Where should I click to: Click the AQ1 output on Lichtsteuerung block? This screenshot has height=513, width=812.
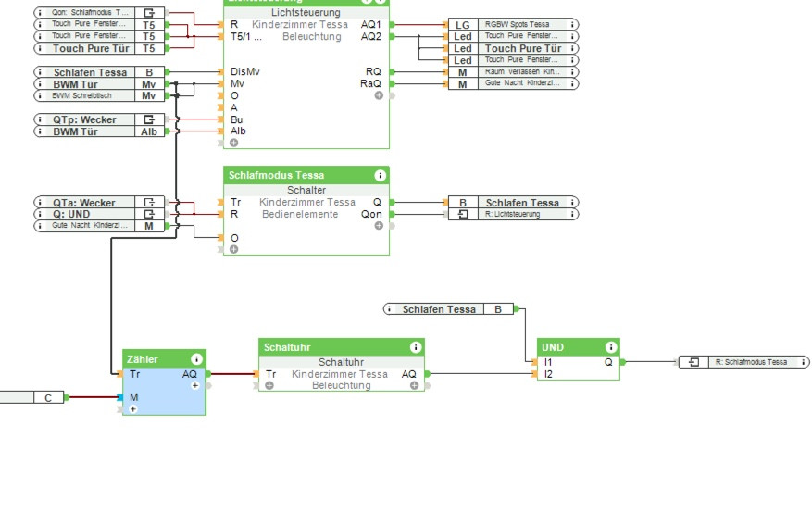(370, 24)
